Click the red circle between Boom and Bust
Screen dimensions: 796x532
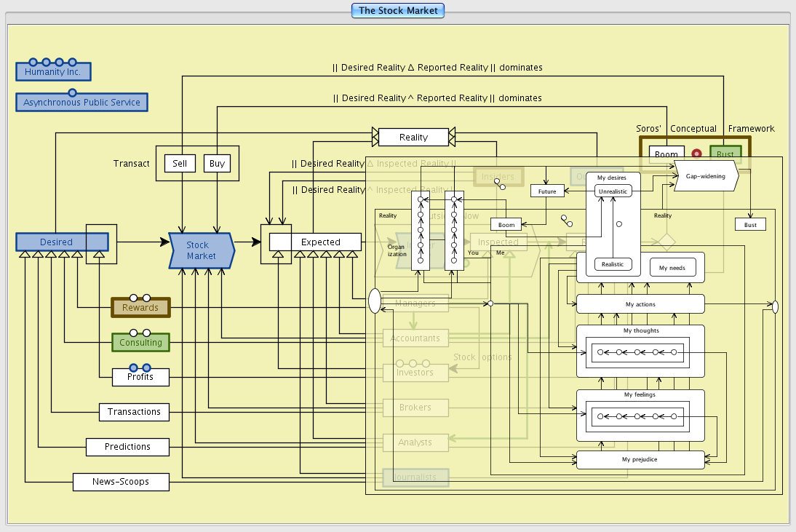tap(696, 154)
